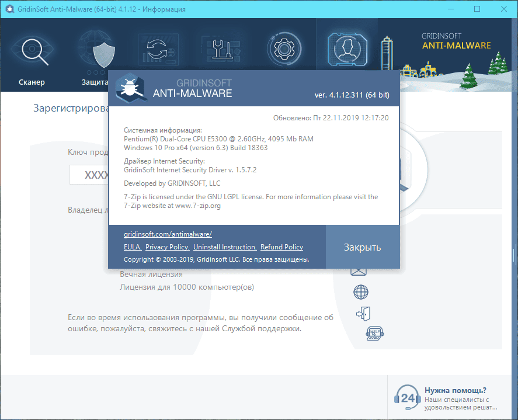This screenshot has width=518, height=420.
Task: Click the Вечная лицензия text
Action: tap(151, 275)
